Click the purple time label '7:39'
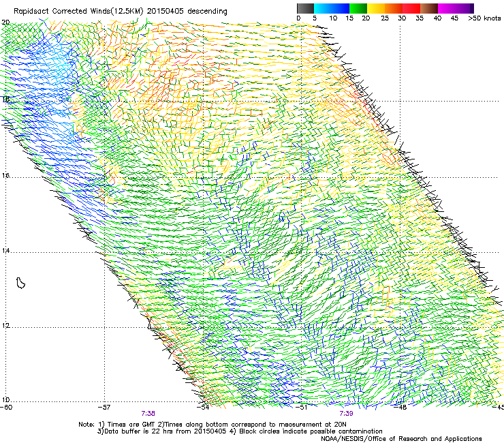This screenshot has height=443, width=504. click(x=346, y=414)
